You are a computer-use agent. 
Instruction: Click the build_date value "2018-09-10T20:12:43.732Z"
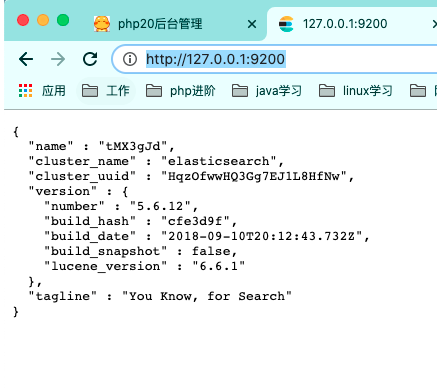(262, 236)
